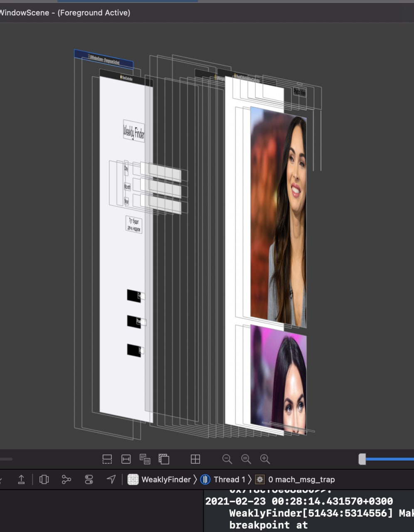414x532 pixels.
Task: Select the lower purple-background photo image view
Action: pos(278,379)
